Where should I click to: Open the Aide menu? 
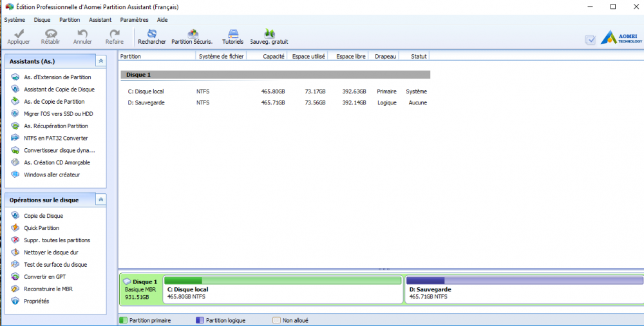162,20
